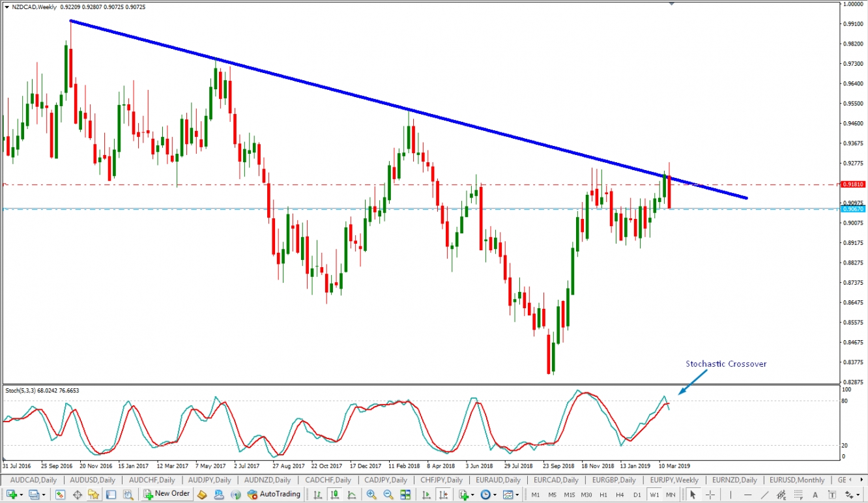
Task: Select the M30 timeframe
Action: [586, 495]
